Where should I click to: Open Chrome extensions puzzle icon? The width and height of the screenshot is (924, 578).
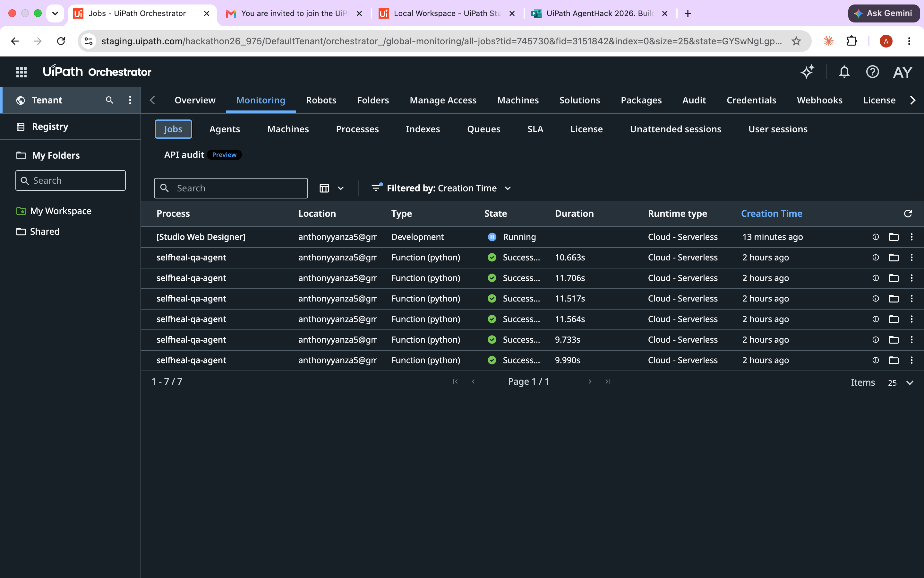point(852,41)
